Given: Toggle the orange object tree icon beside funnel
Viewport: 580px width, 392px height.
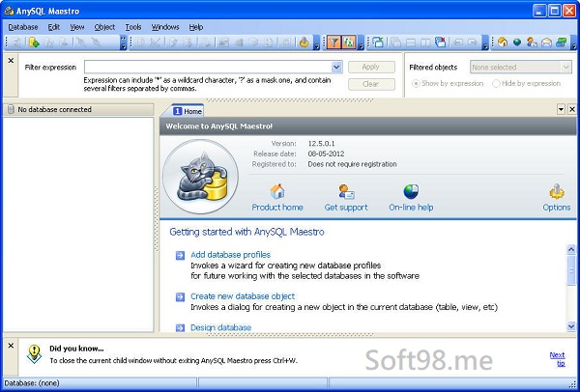Looking at the screenshot, I should pos(348,42).
